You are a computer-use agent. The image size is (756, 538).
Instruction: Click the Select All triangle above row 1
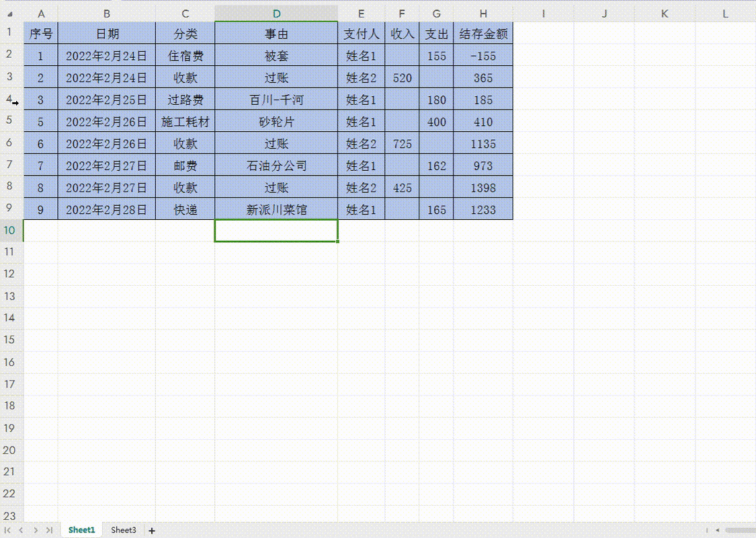point(9,13)
